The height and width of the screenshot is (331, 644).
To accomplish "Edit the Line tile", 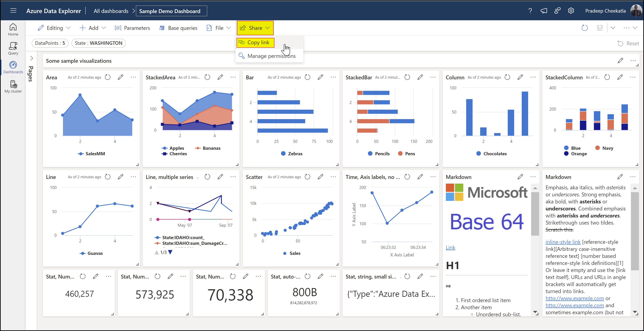I will click(121, 177).
